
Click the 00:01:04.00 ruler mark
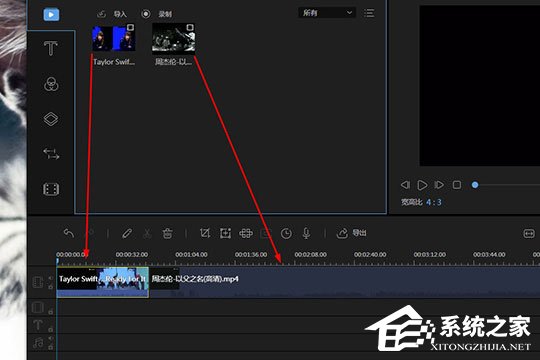[x=191, y=255]
